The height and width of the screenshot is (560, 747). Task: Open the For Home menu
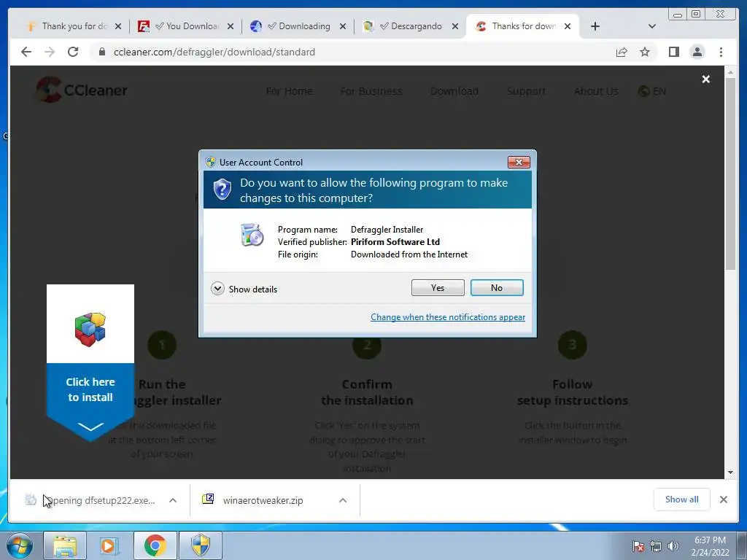(289, 91)
